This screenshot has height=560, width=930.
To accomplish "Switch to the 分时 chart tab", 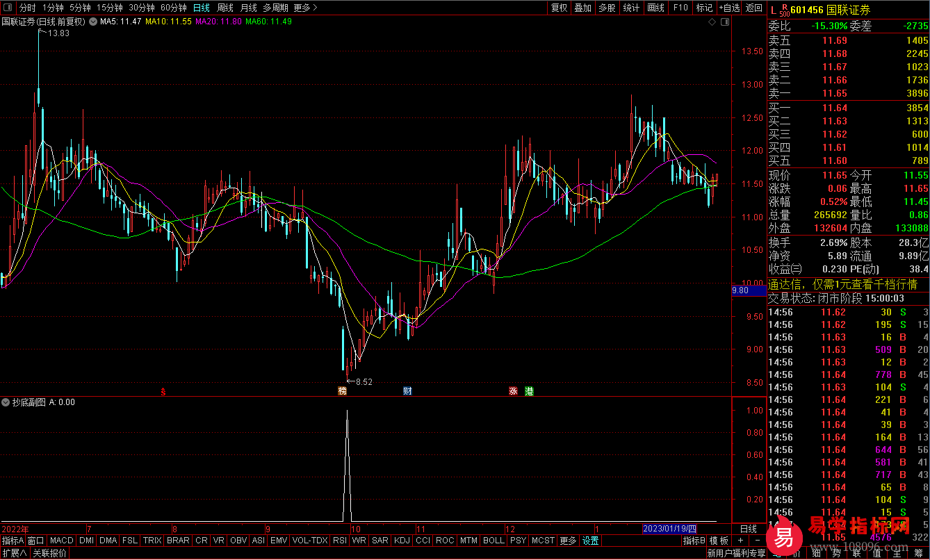I will click(28, 8).
